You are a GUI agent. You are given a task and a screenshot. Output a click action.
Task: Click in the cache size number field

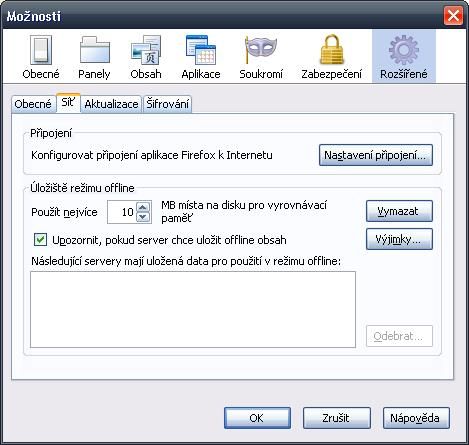[x=122, y=212]
